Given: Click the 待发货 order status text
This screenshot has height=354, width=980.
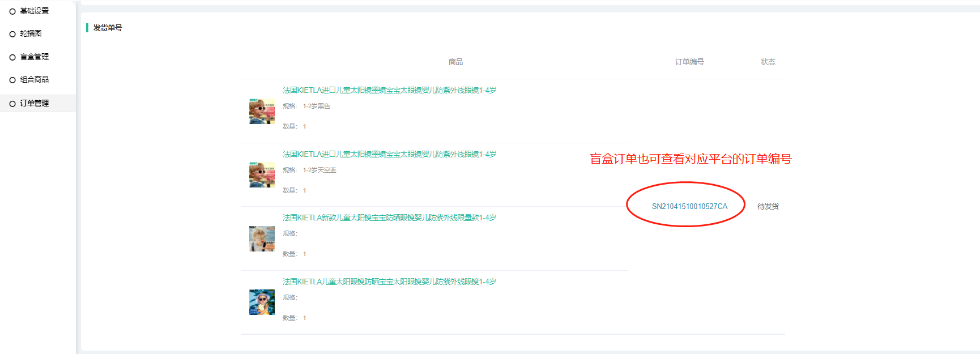Looking at the screenshot, I should click(x=768, y=207).
